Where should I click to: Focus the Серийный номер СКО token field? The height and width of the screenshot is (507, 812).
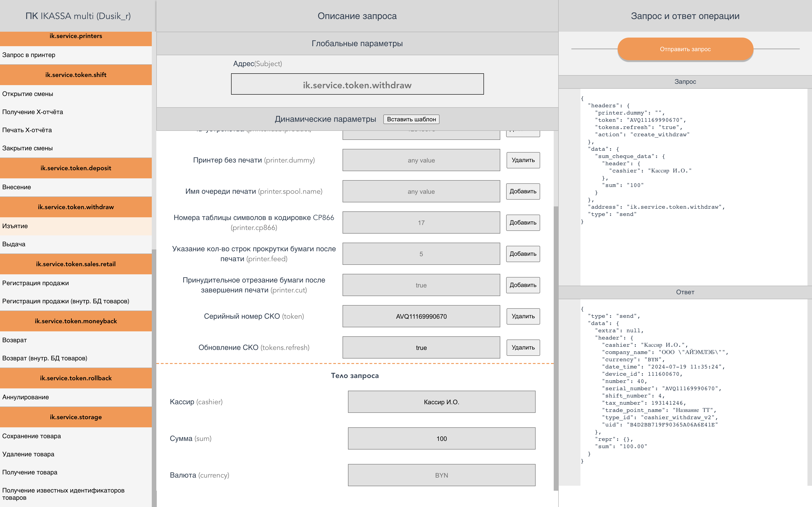click(x=421, y=316)
